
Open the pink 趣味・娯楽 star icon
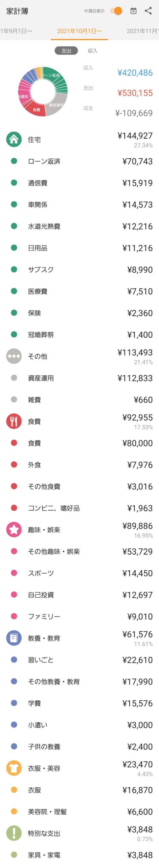point(14,529)
